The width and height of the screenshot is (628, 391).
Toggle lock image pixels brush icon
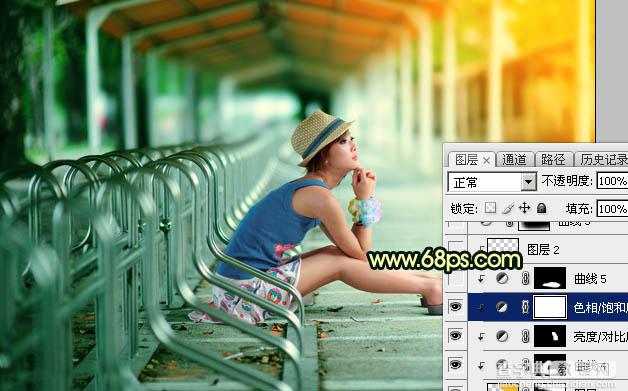coord(508,208)
